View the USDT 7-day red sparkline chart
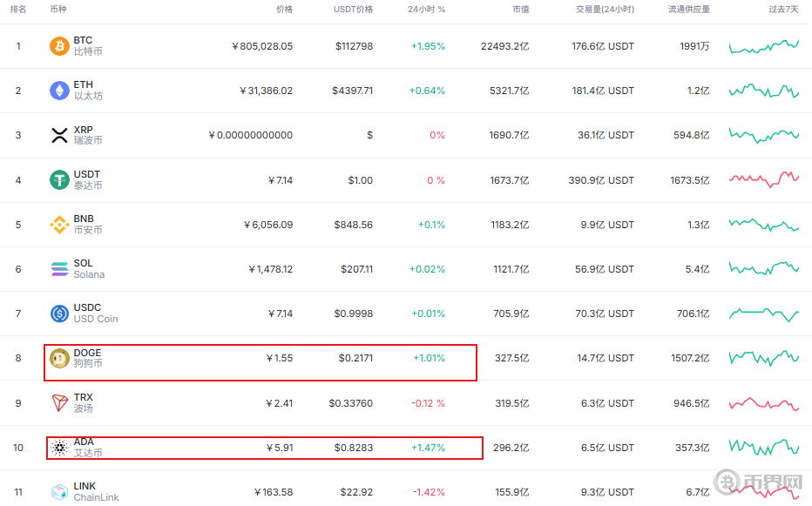Image resolution: width=812 pixels, height=506 pixels. pyautogui.click(x=764, y=179)
